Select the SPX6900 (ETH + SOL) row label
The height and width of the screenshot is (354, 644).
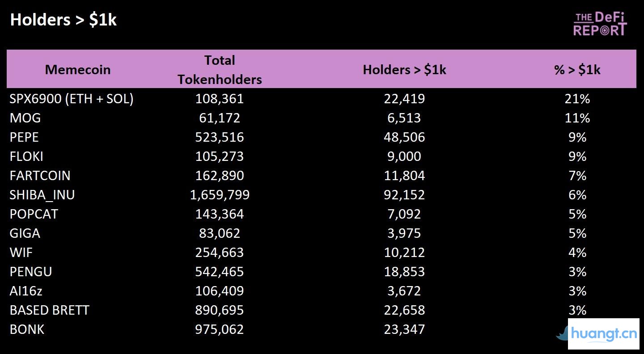(x=72, y=99)
